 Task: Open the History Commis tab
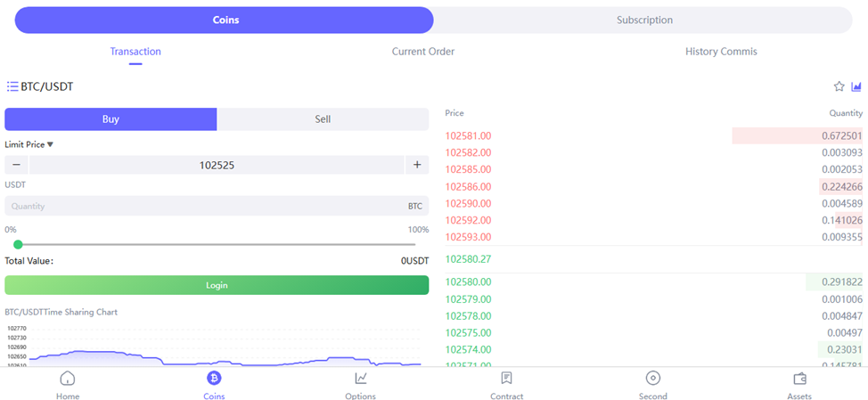pos(721,52)
